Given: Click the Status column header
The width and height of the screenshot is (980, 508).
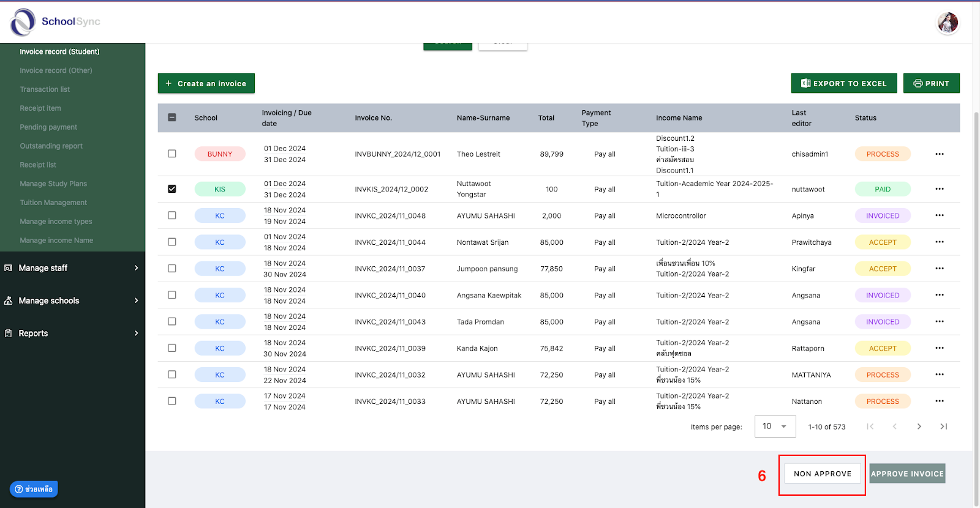Looking at the screenshot, I should pos(865,118).
